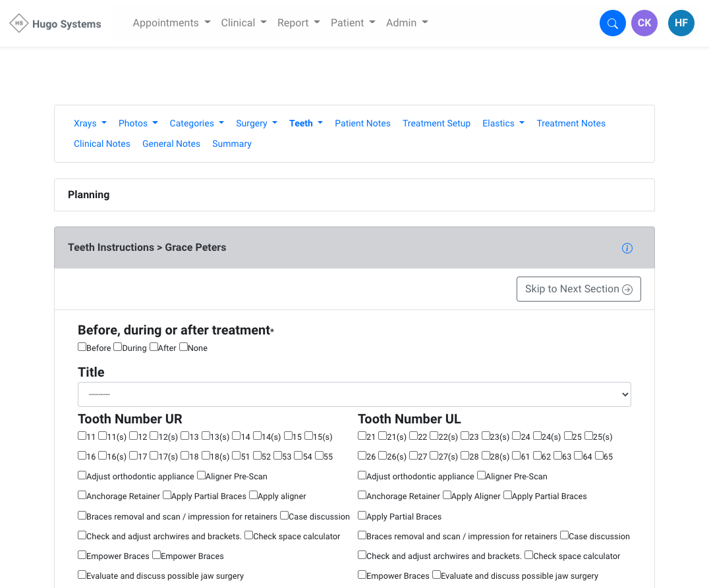Check the Before treatment checkbox

[82, 347]
